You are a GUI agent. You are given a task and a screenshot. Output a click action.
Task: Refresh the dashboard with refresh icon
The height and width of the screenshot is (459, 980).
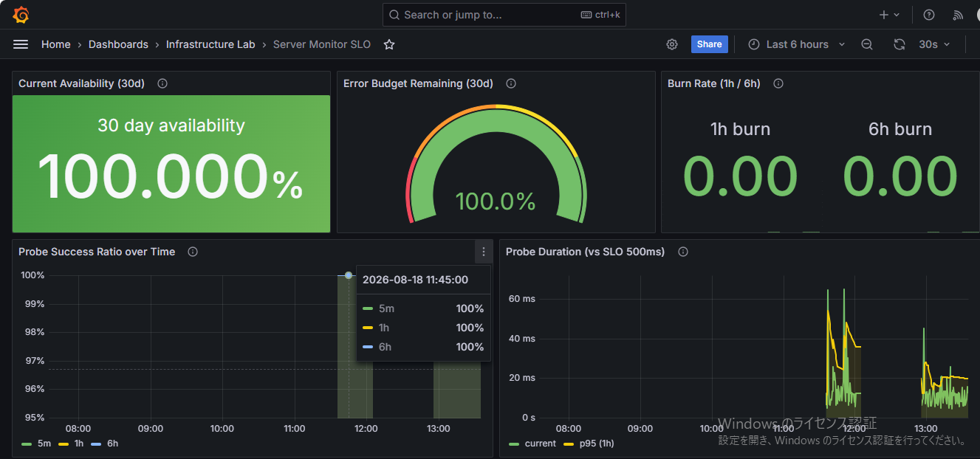pos(899,44)
